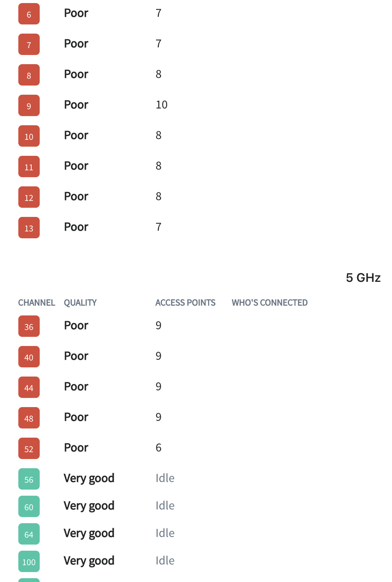Click Poor quality label for channel 48
The height and width of the screenshot is (582, 392).
(x=76, y=417)
